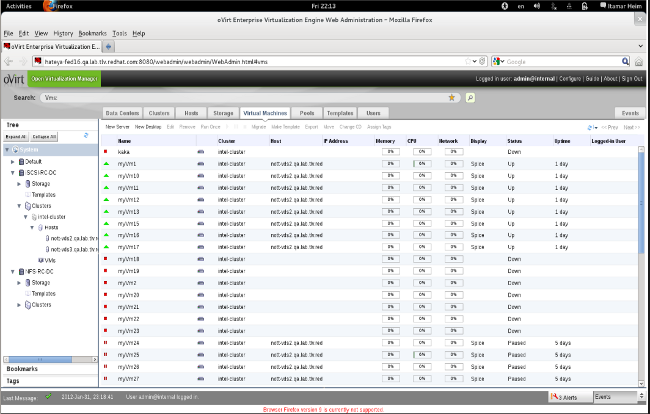Switch to the Templates tab
The height and width of the screenshot is (414, 650).
click(340, 113)
